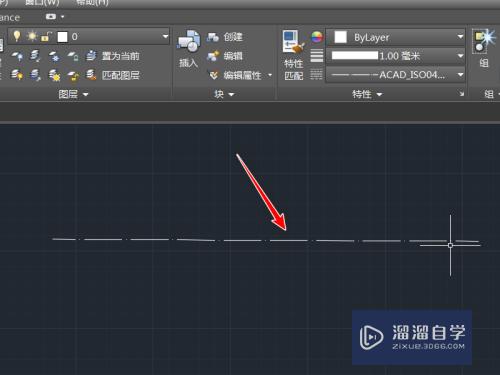Screen dimensions: 500x375
Task: Click the 置为当前 layer icon
Action: [x=91, y=56]
